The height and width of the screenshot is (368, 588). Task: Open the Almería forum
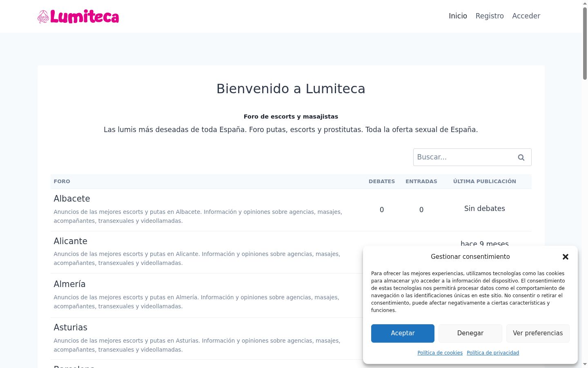pyautogui.click(x=70, y=284)
